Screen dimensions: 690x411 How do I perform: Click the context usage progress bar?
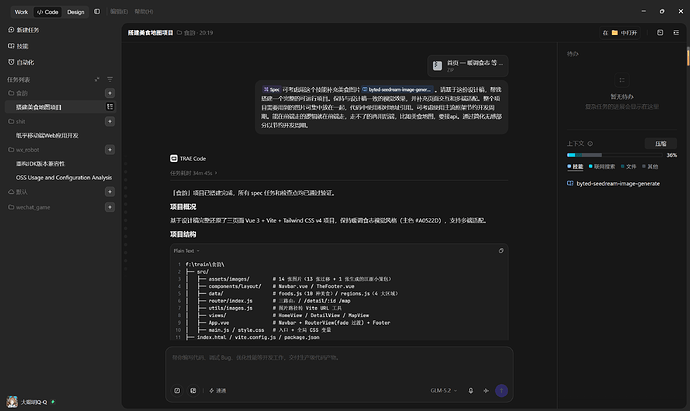614,155
